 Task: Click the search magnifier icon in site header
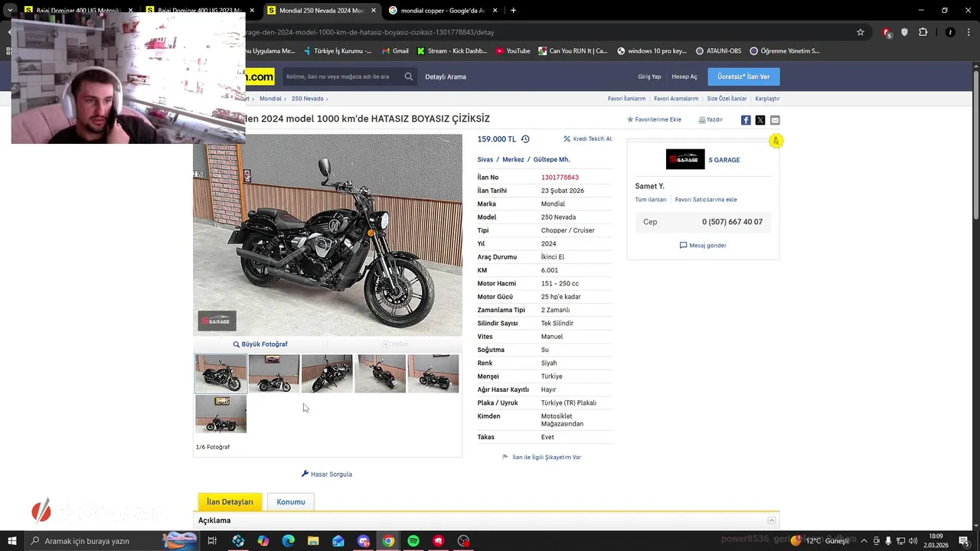(409, 77)
